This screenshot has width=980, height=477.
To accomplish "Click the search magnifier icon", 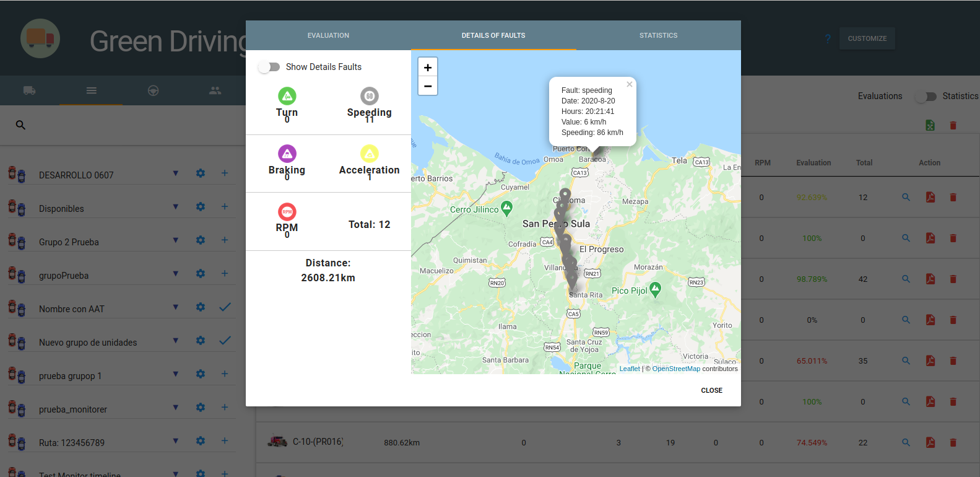I will pyautogui.click(x=20, y=125).
